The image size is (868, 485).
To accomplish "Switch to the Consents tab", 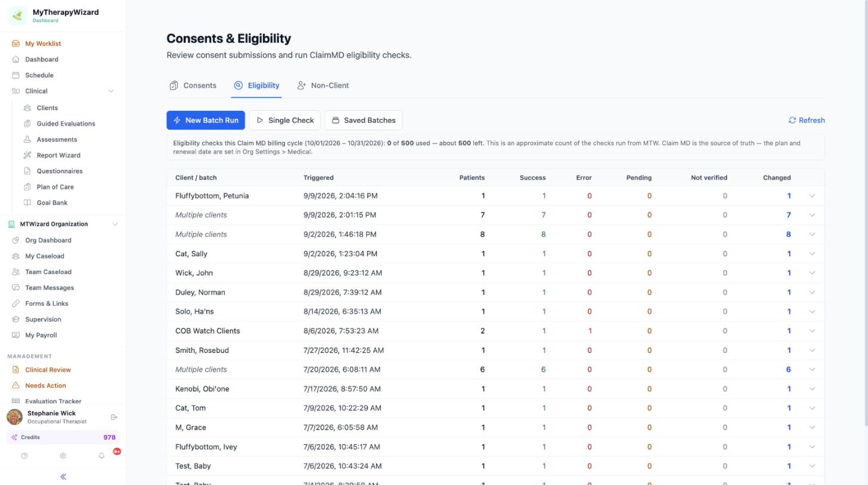I will coord(193,86).
